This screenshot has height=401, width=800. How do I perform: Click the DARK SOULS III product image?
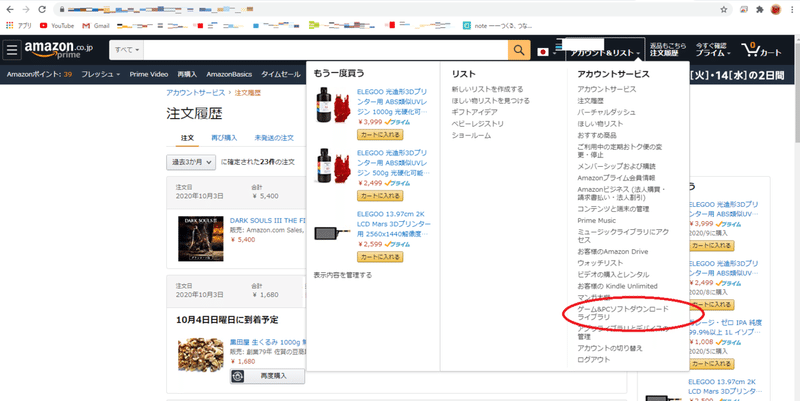pyautogui.click(x=201, y=238)
